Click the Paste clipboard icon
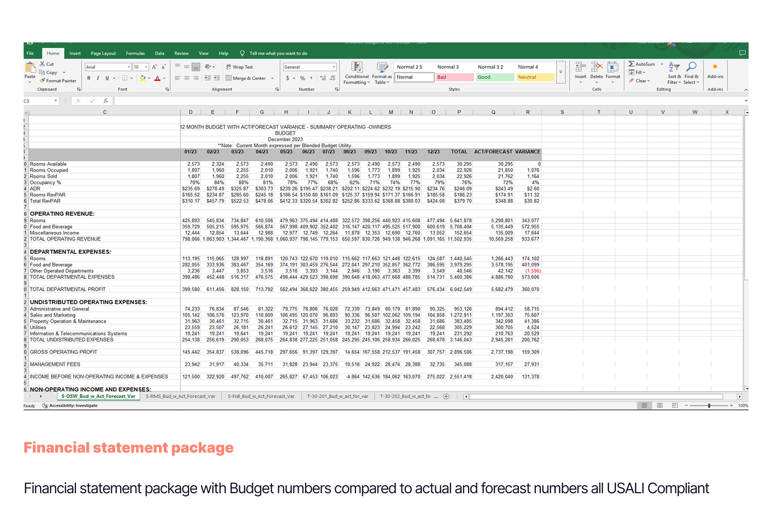Screen dimensions: 767x532 30,67
